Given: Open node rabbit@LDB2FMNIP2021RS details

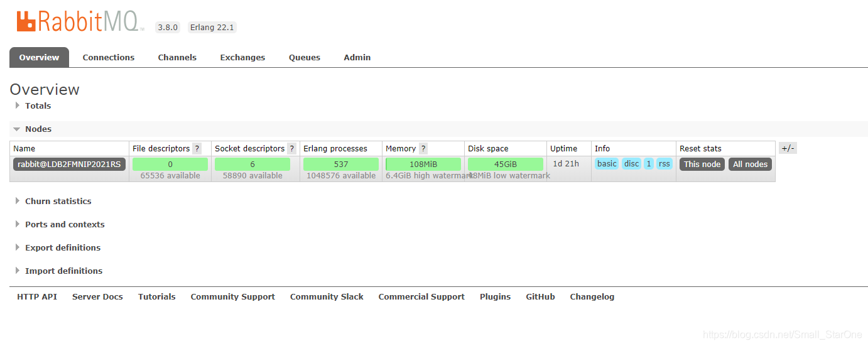Looking at the screenshot, I should click(70, 164).
